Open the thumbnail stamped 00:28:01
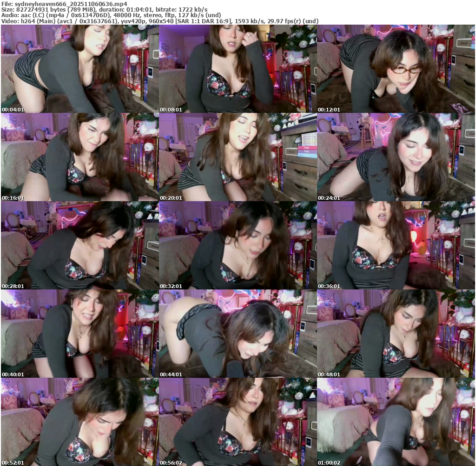This screenshot has height=466, width=476. click(x=80, y=245)
